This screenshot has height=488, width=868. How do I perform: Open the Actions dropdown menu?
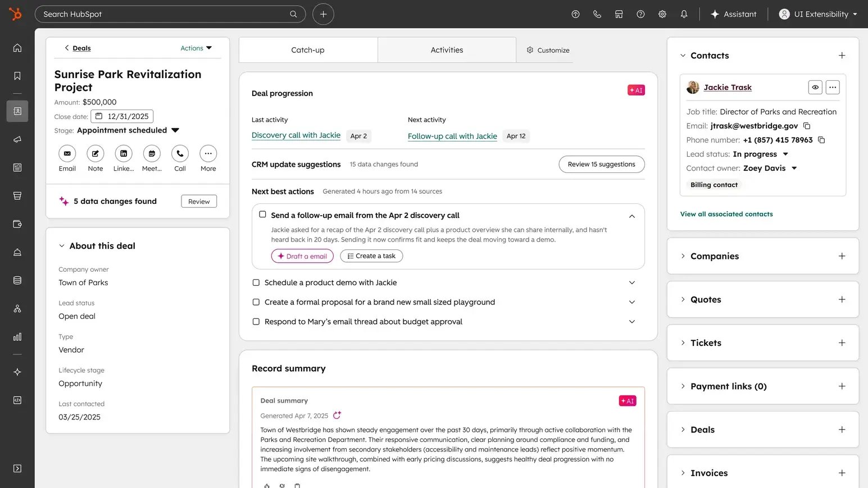(196, 48)
